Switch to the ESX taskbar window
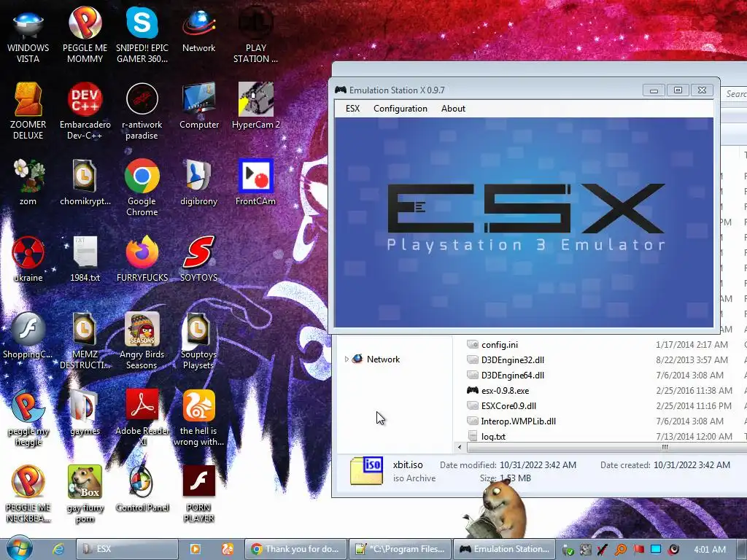This screenshot has width=747, height=560. pos(127,549)
